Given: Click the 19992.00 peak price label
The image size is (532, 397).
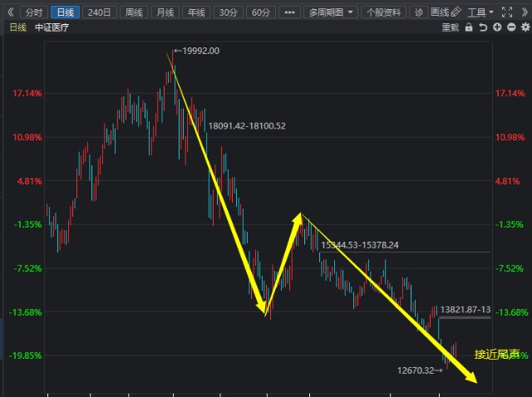Looking at the screenshot, I should [200, 51].
